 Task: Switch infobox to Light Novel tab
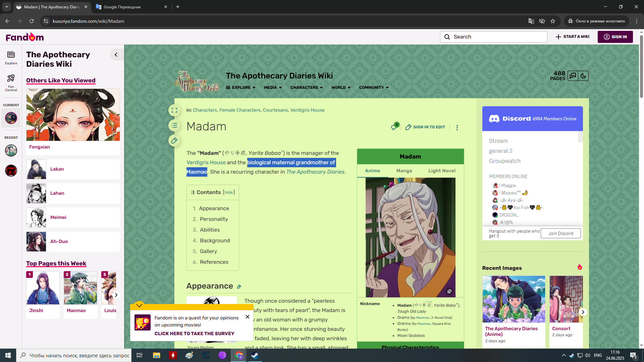[x=442, y=171]
